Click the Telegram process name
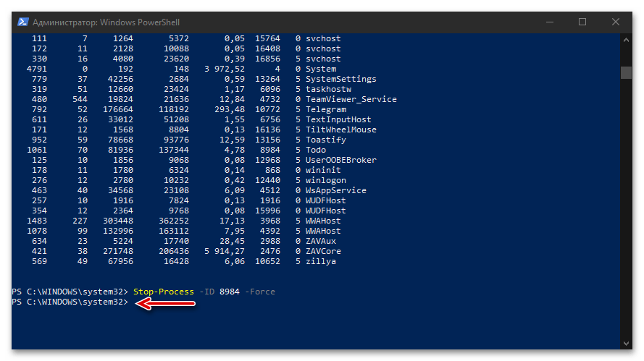The width and height of the screenshot is (644, 361). pyautogui.click(x=326, y=109)
